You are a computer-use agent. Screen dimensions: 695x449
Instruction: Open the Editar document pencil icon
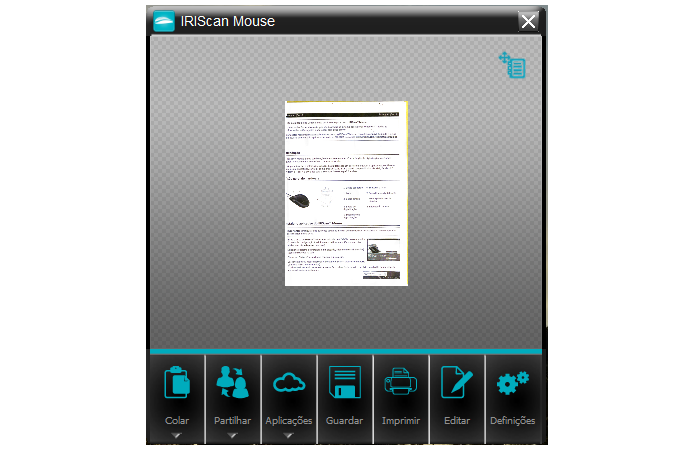pyautogui.click(x=457, y=382)
